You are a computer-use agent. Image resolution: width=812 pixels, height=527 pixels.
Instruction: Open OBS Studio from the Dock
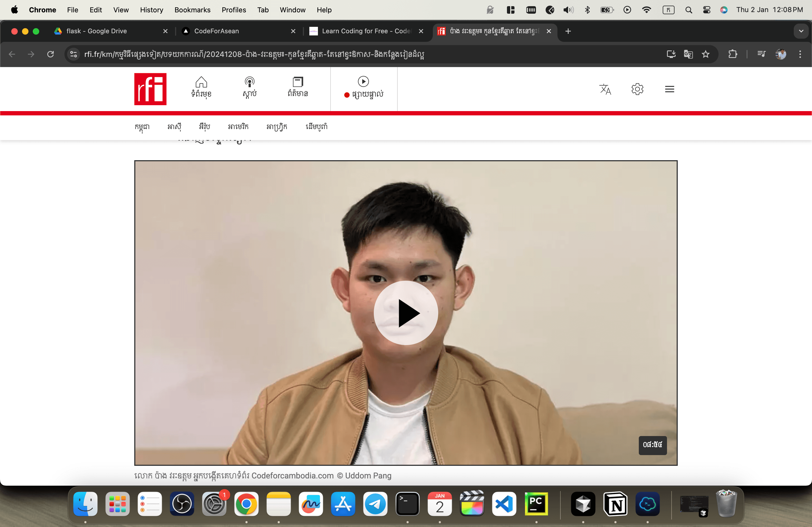(182, 504)
